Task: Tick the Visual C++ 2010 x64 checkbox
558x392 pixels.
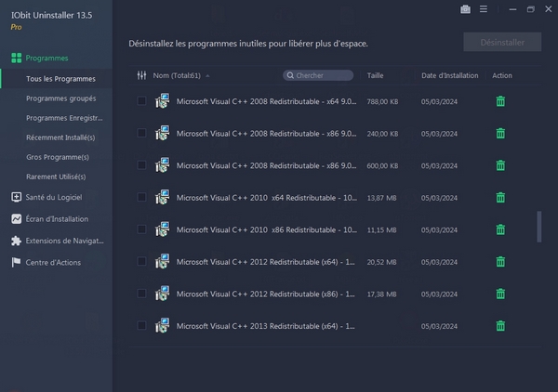Action: [x=141, y=197]
